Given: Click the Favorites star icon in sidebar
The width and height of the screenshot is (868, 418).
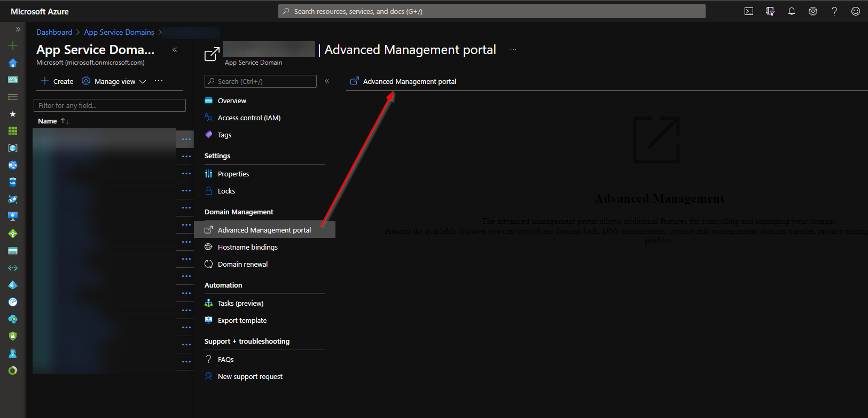Looking at the screenshot, I should (13, 114).
